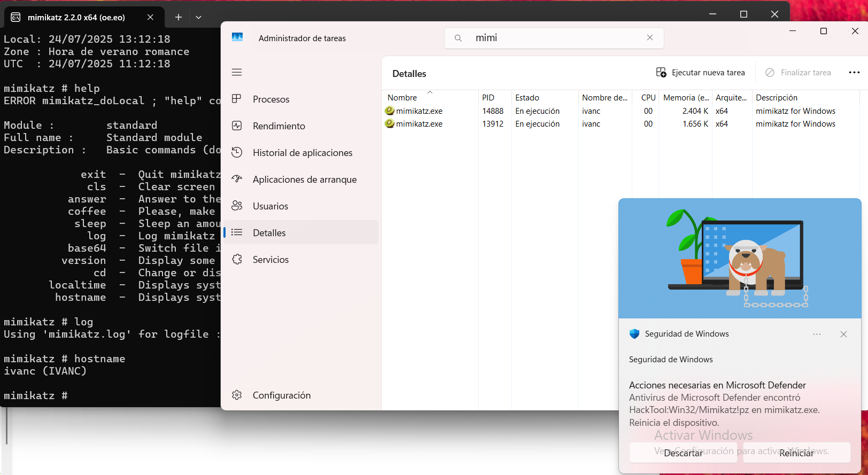
Task: Select mimikatz.exe row with PID 14888
Action: pyautogui.click(x=621, y=111)
